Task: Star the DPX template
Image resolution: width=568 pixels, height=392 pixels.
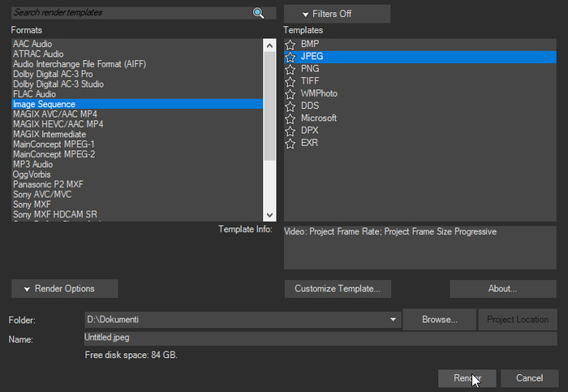Action: point(290,131)
